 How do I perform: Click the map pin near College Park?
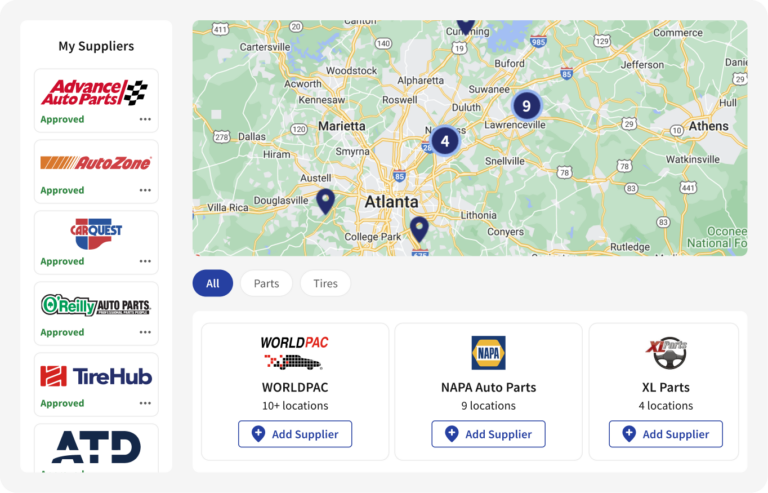[x=419, y=229]
